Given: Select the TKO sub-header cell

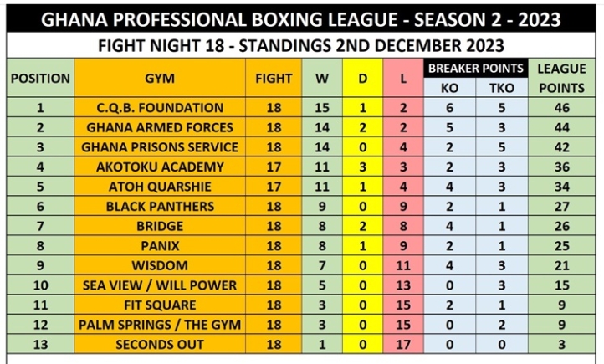Looking at the screenshot, I should pos(500,88).
